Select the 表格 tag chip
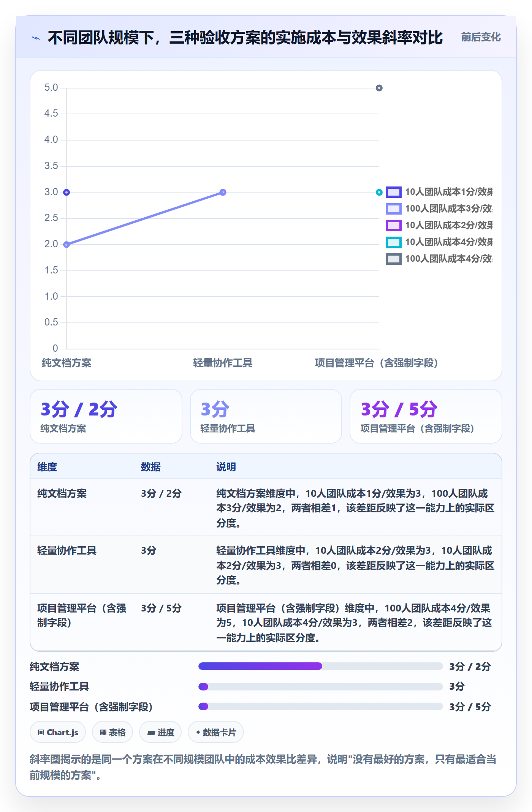This screenshot has height=812, width=532. tap(112, 732)
